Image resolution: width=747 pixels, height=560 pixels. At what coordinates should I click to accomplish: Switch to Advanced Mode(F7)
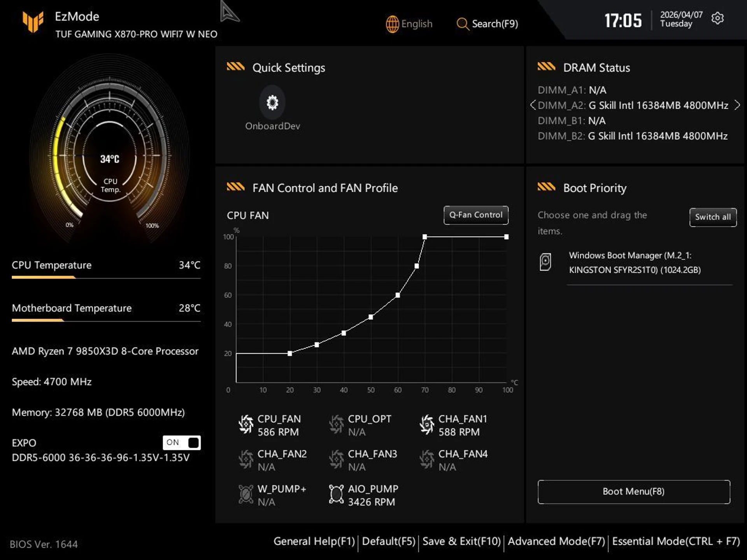click(x=556, y=541)
